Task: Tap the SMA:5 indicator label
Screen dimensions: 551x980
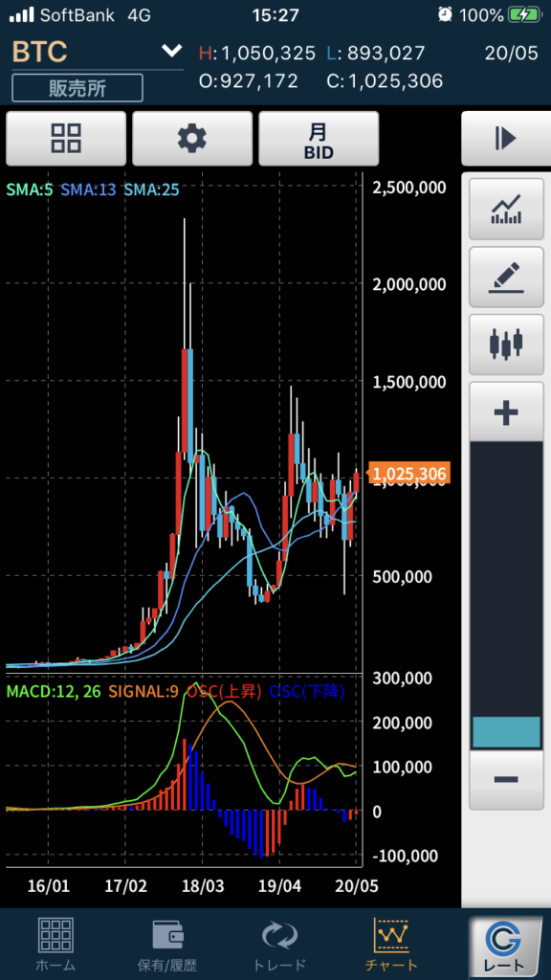Action: (30, 189)
